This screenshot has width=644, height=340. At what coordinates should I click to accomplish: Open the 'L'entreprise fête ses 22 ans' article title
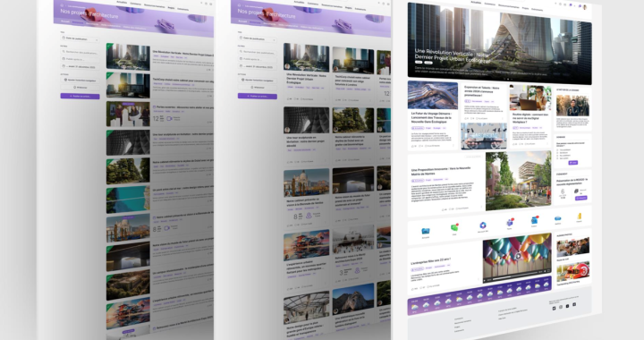pyautogui.click(x=431, y=261)
